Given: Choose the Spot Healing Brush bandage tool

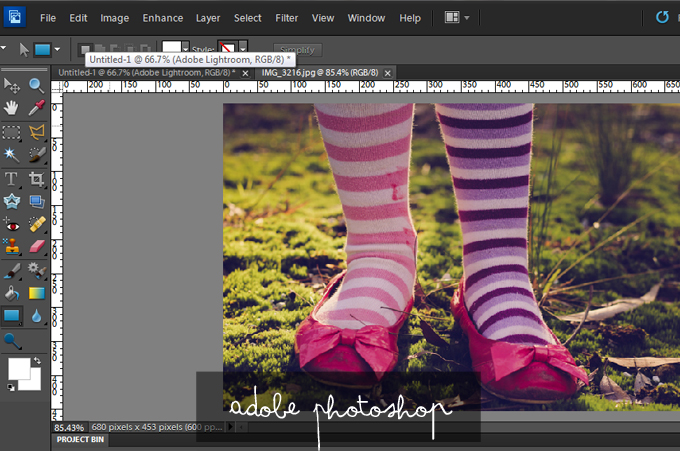Looking at the screenshot, I should [36, 225].
